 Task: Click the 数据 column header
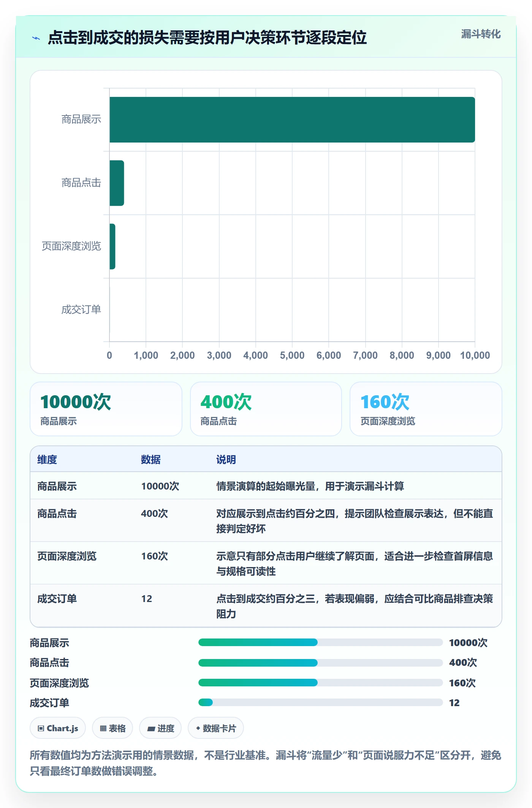pyautogui.click(x=151, y=459)
